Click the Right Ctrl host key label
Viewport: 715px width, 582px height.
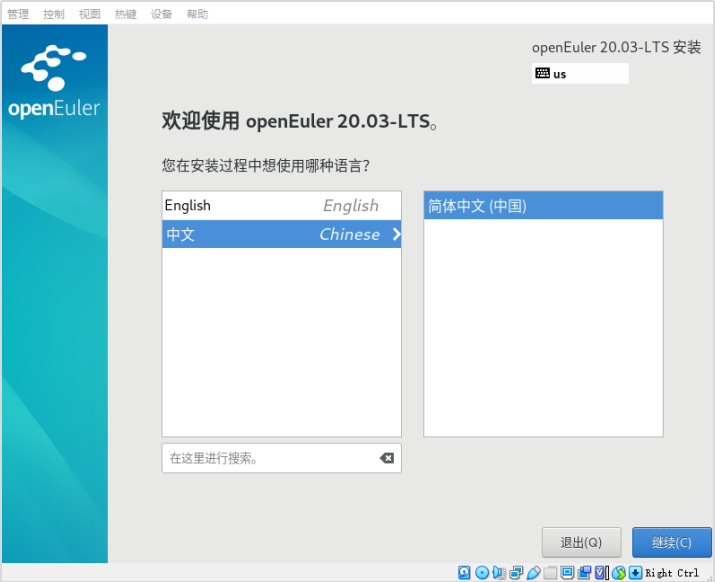(x=672, y=573)
